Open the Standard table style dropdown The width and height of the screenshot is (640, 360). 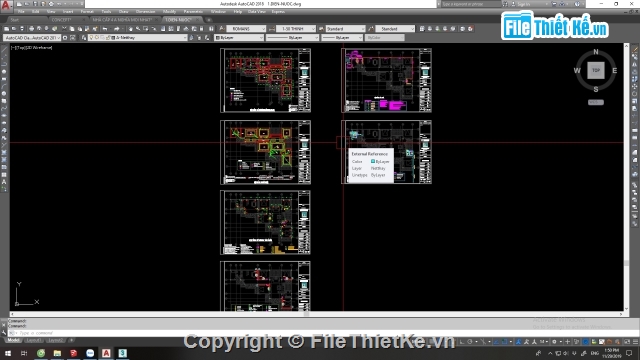[345, 29]
